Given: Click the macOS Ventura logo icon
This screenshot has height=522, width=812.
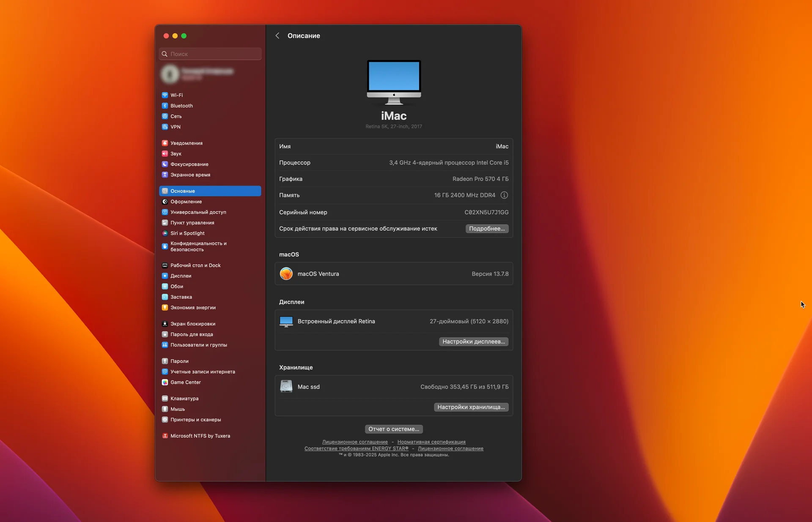Looking at the screenshot, I should tap(286, 274).
